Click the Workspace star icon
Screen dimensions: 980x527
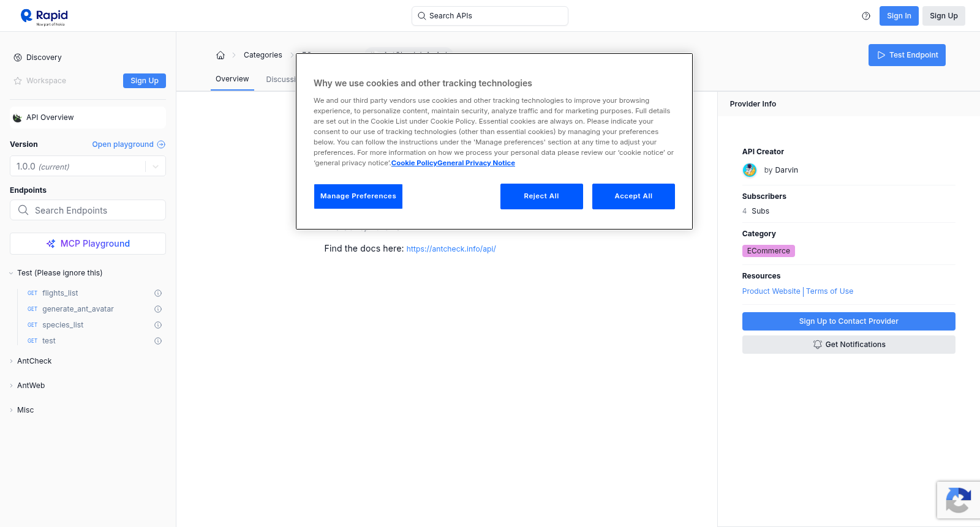pos(18,81)
